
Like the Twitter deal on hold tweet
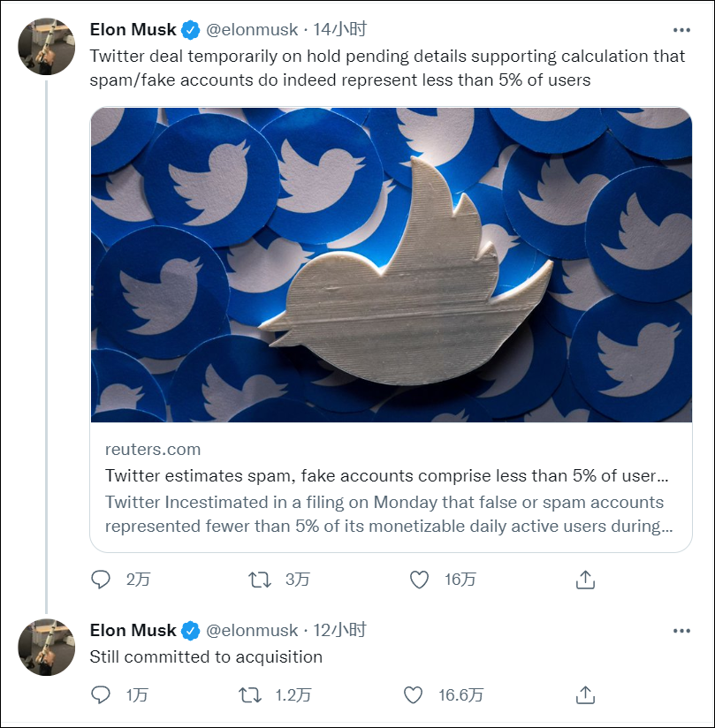(x=419, y=580)
